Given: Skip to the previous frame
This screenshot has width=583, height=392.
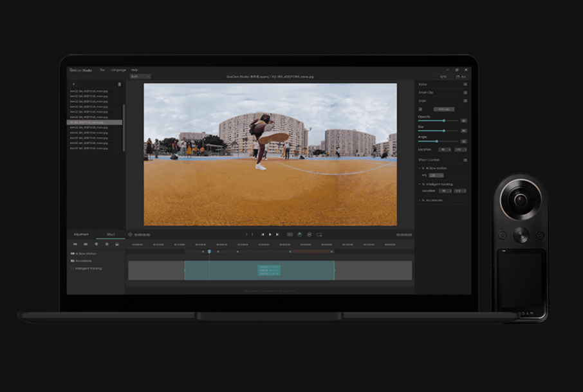Looking at the screenshot, I should (x=263, y=234).
